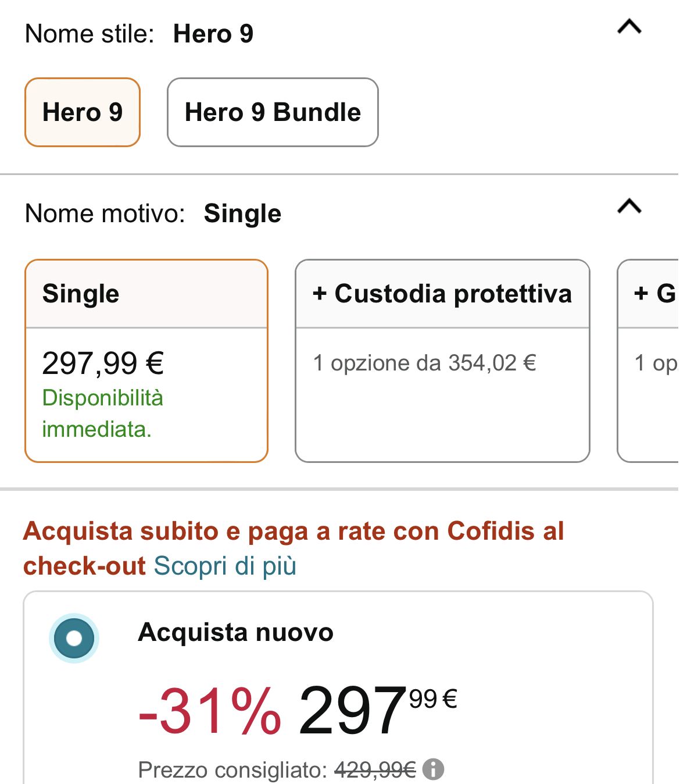This screenshot has width=680, height=784.
Task: Click info icon beside Prezzo consigliato
Action: (x=433, y=769)
